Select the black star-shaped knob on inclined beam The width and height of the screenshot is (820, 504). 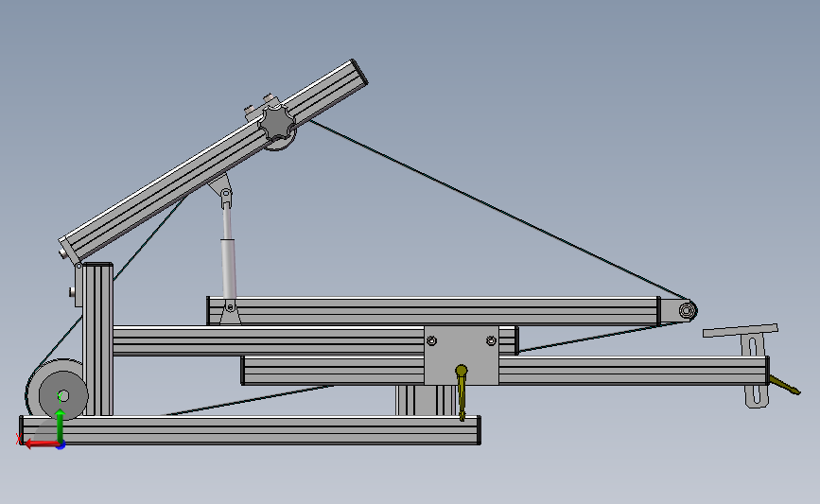tap(277, 123)
